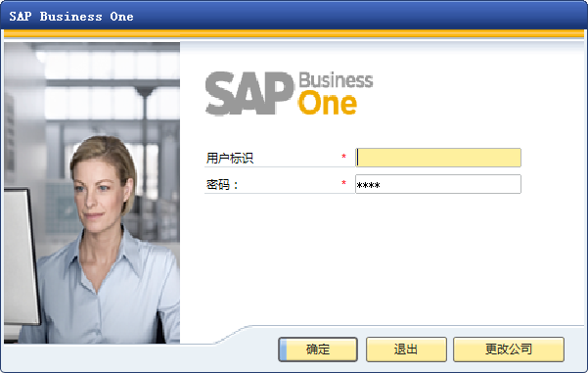The image size is (588, 373).
Task: Click the ceiling windows in the photo background
Action: 109,65
